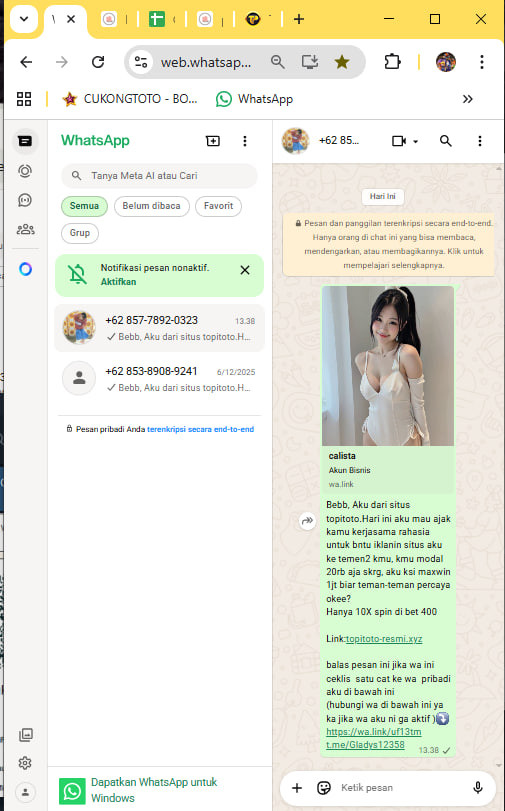Viewport: 505px width, 811px height.
Task: Select the Semua filter chip
Action: pyautogui.click(x=84, y=206)
